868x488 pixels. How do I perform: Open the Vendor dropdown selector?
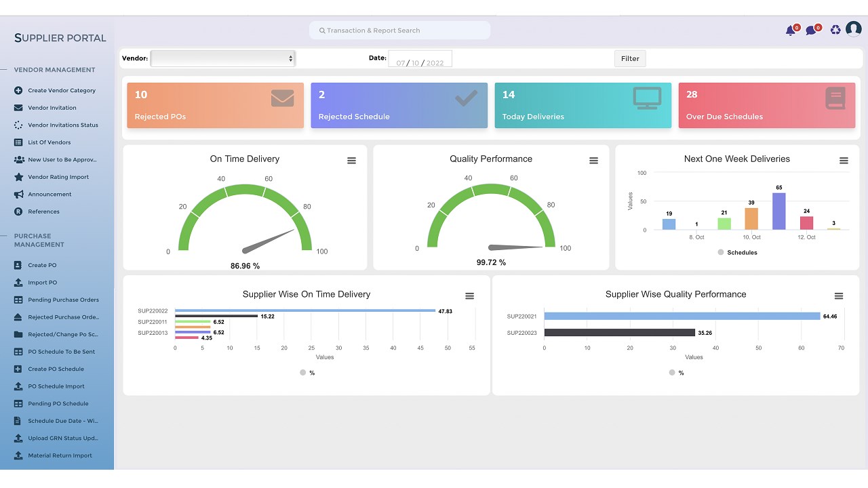tap(222, 58)
